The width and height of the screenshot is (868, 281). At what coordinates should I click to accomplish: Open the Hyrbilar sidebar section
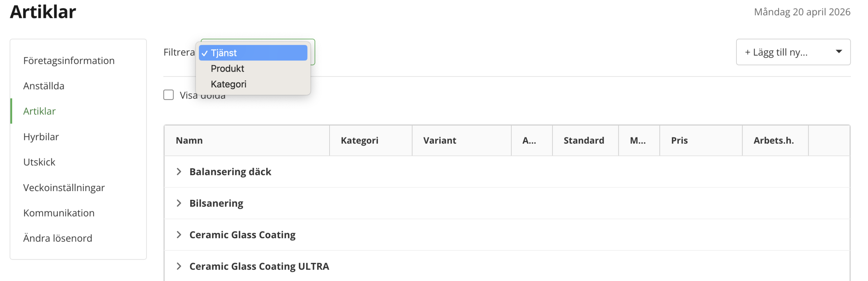[x=41, y=137]
